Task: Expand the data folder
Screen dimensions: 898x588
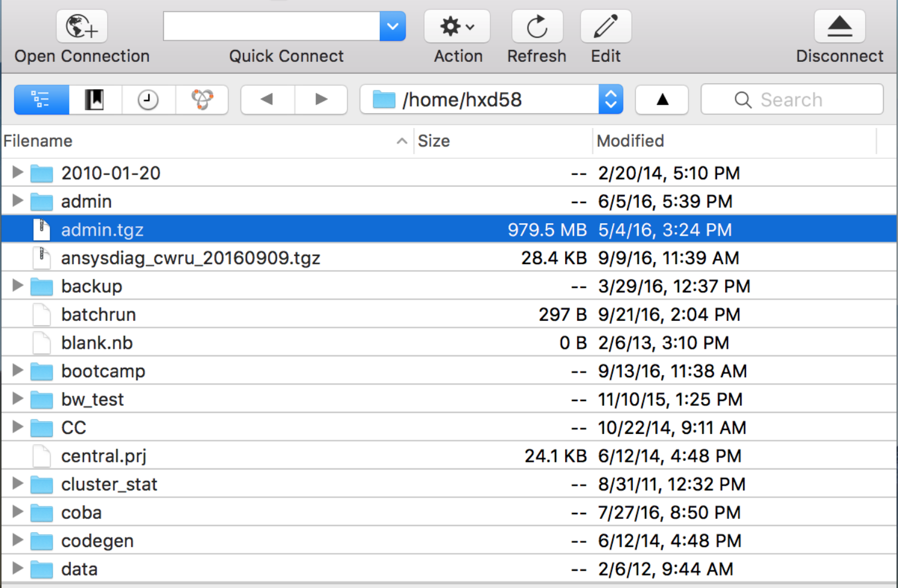Action: click(18, 569)
